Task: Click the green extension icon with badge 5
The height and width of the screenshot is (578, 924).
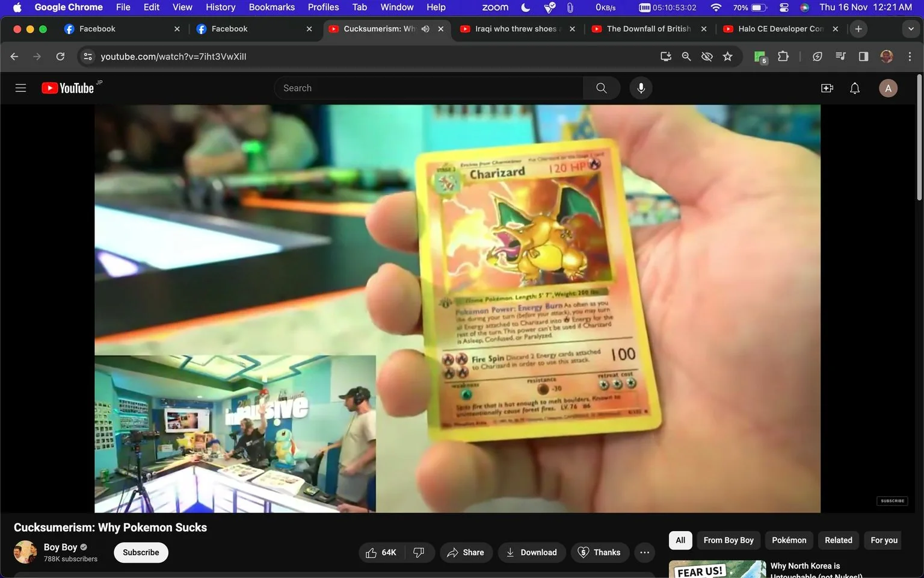Action: coord(760,57)
